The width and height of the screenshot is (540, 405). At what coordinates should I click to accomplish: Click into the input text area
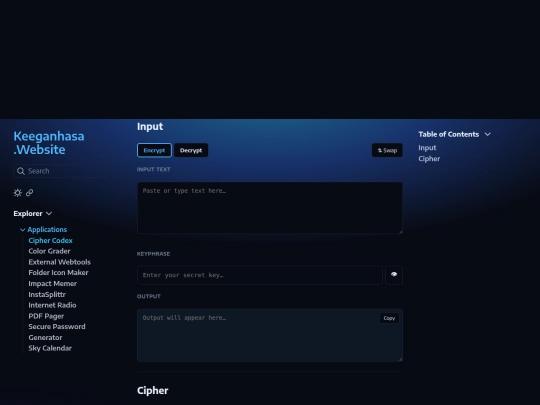coord(270,208)
